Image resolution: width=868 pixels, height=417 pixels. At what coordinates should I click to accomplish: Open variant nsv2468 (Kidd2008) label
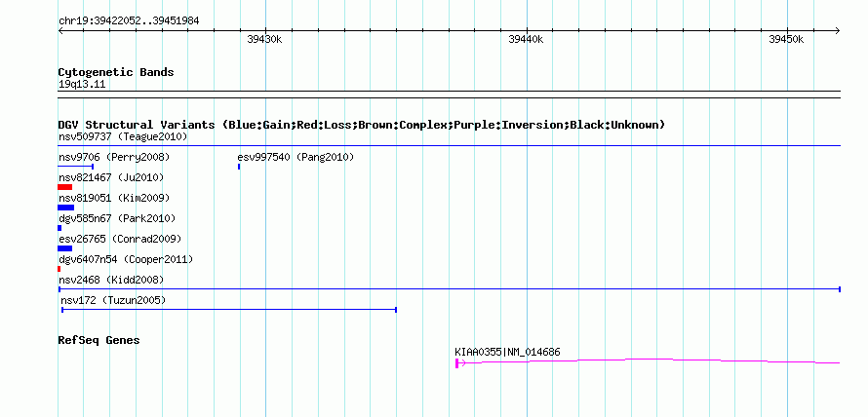(111, 280)
